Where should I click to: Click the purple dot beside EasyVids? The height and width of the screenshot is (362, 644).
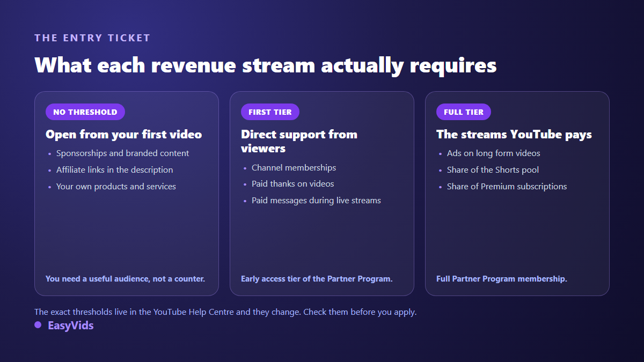38,325
